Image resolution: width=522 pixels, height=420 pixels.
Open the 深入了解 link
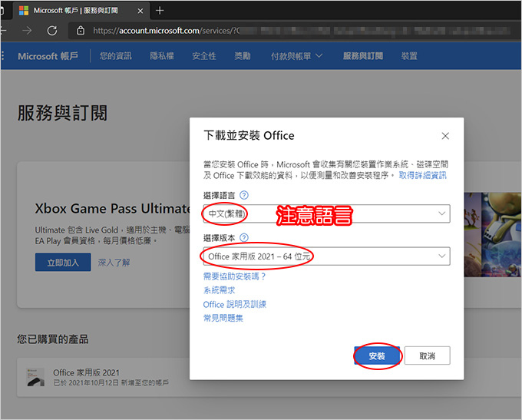[x=114, y=263]
